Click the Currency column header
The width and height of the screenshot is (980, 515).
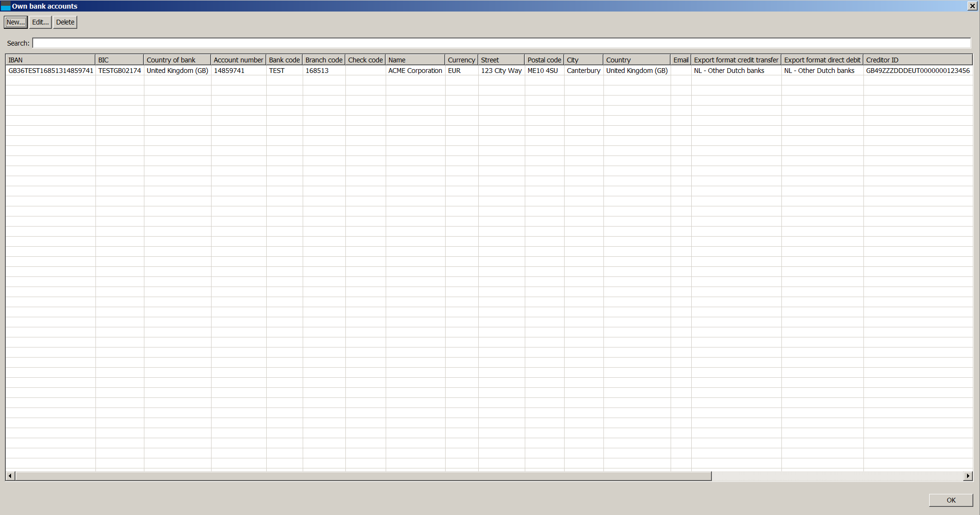(x=461, y=60)
